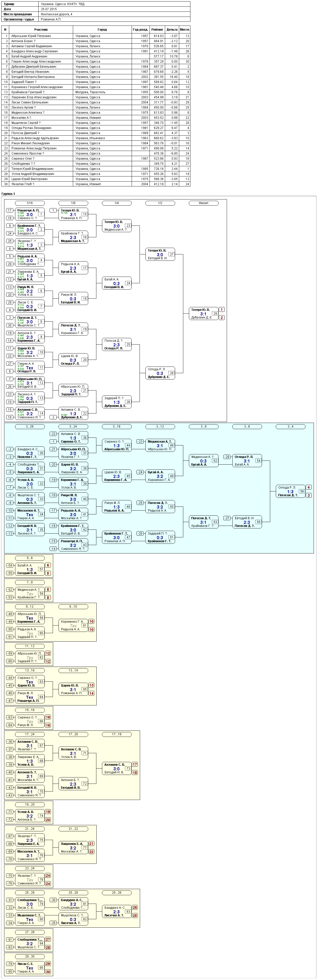Select table row 'Ахламов Сергей Вадимович'

point(96,46)
